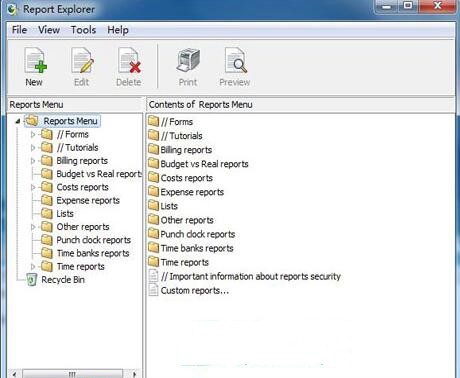The image size is (460, 378).
Task: Click the Edit report pencil icon
Action: [x=82, y=60]
